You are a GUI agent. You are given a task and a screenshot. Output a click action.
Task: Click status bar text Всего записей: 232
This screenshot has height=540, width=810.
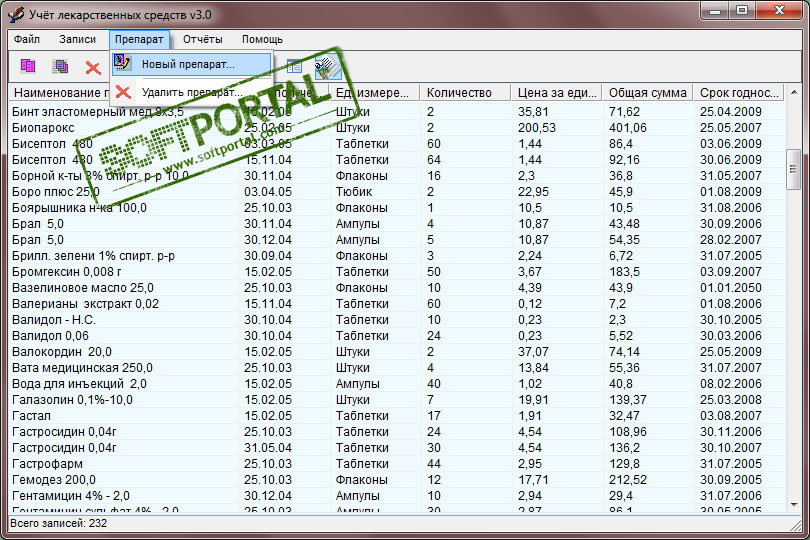click(x=58, y=523)
